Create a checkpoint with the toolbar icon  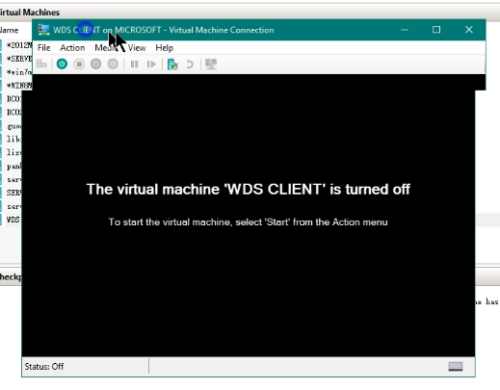(172, 64)
